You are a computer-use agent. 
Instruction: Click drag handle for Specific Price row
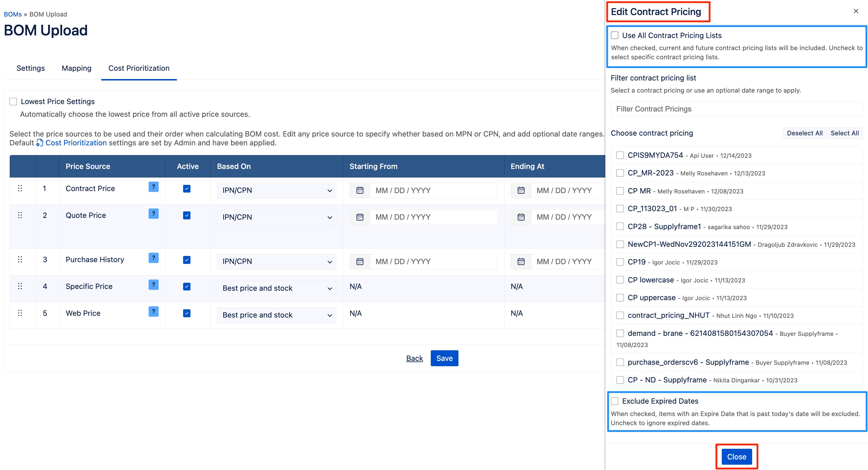(x=20, y=286)
